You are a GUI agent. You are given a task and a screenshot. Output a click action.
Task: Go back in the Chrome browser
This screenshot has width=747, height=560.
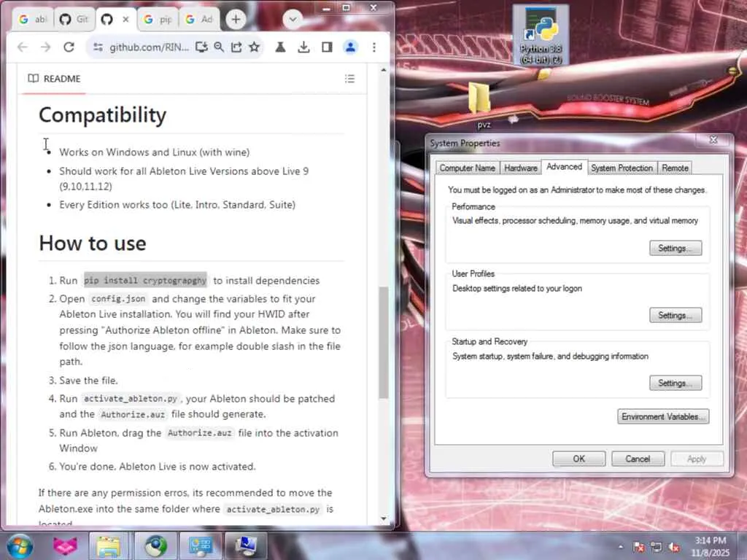click(x=23, y=47)
